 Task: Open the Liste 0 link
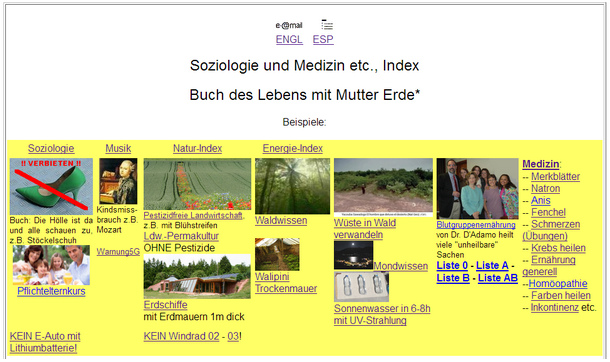452,266
